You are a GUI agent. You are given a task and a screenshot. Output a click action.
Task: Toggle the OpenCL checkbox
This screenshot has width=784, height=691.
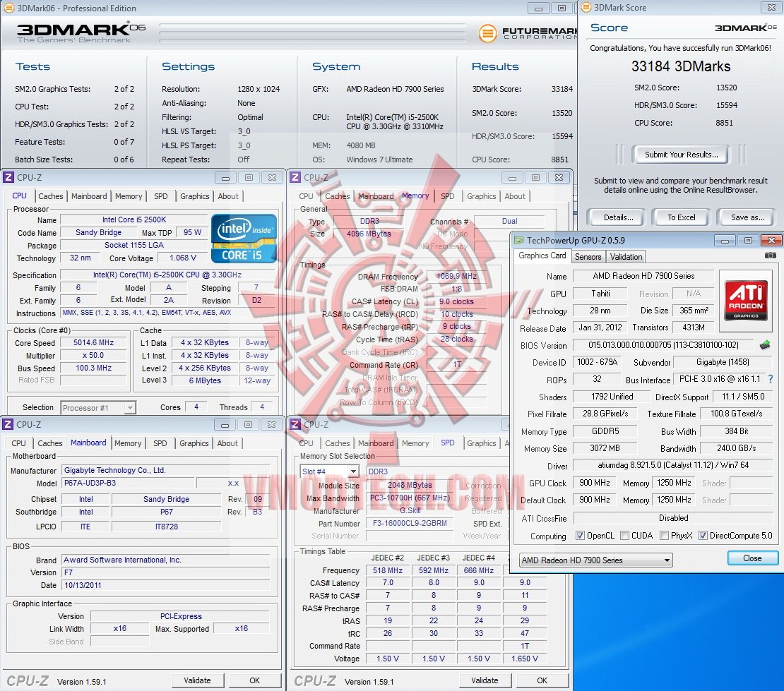pos(580,536)
